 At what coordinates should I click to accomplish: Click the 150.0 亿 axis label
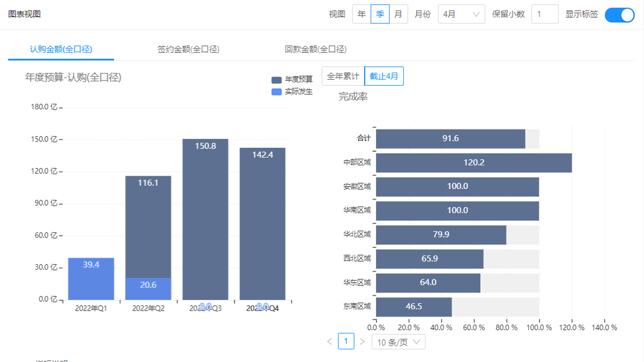44,139
